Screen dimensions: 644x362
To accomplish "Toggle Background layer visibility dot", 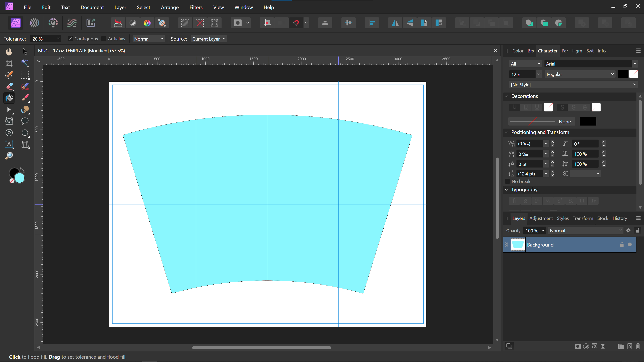I will [x=630, y=245].
